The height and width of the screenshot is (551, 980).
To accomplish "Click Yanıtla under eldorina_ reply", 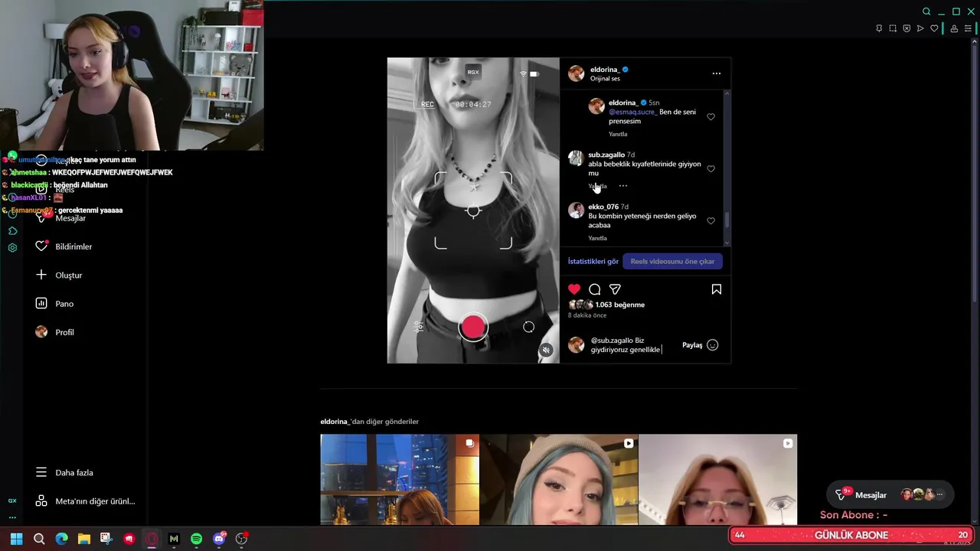I will coord(619,134).
